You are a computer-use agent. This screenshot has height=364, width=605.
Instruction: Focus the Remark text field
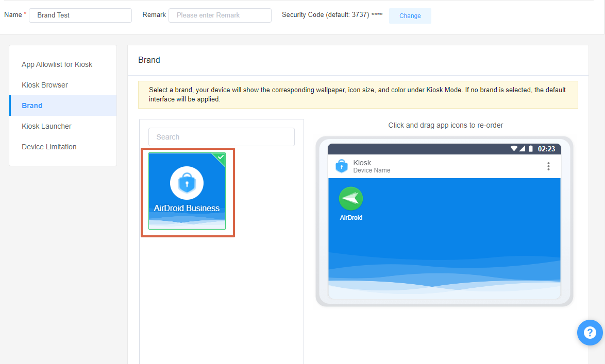coord(220,15)
